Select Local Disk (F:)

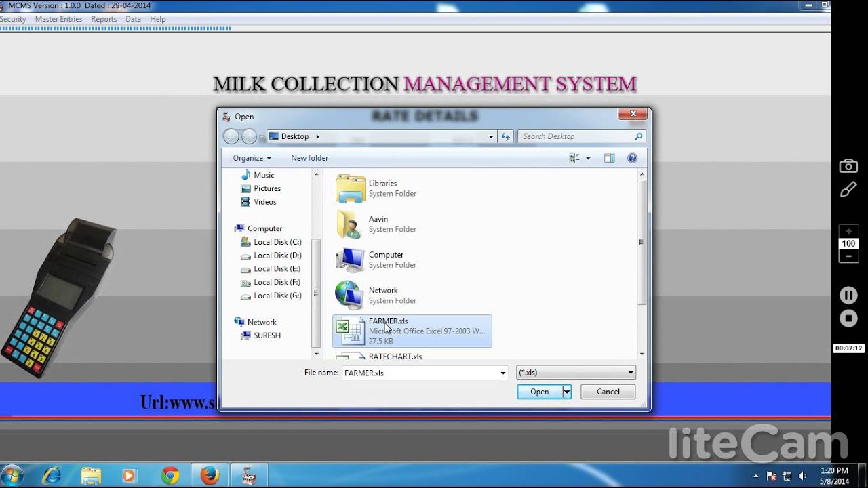tap(271, 282)
